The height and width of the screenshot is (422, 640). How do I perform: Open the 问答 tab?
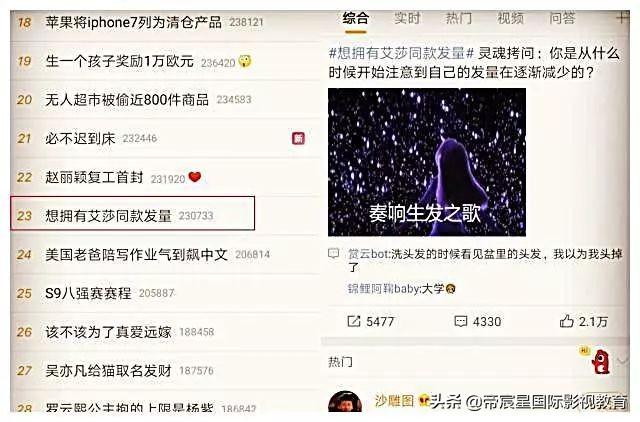(562, 18)
